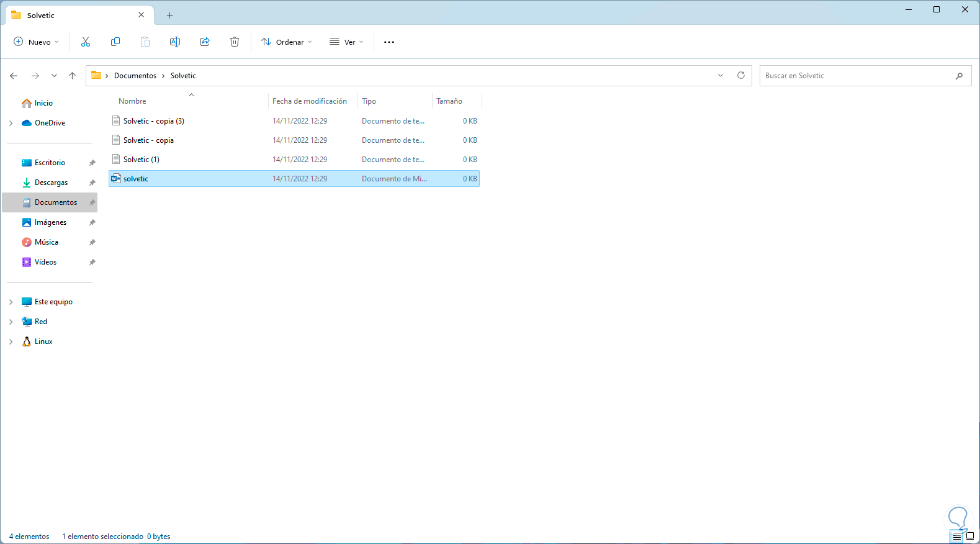Switch to details view icon in status bar
980x544 pixels.
957,537
